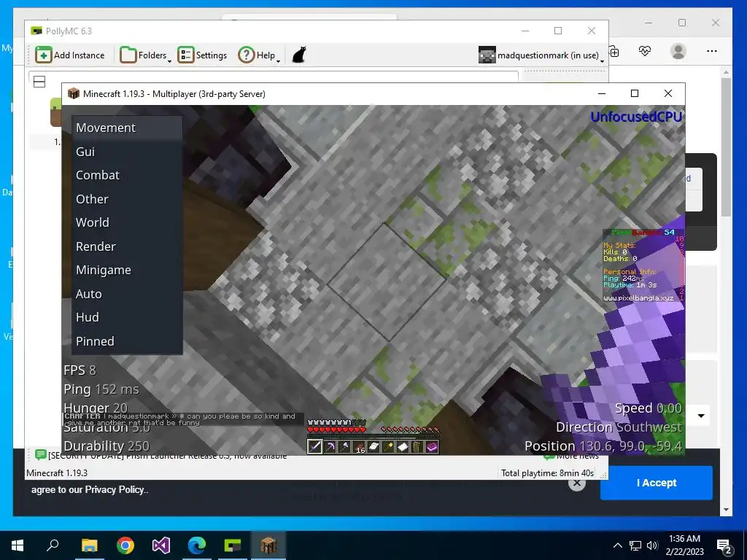Select the axe in the hotbar
Screen dimensions: 747x560
(x=344, y=447)
